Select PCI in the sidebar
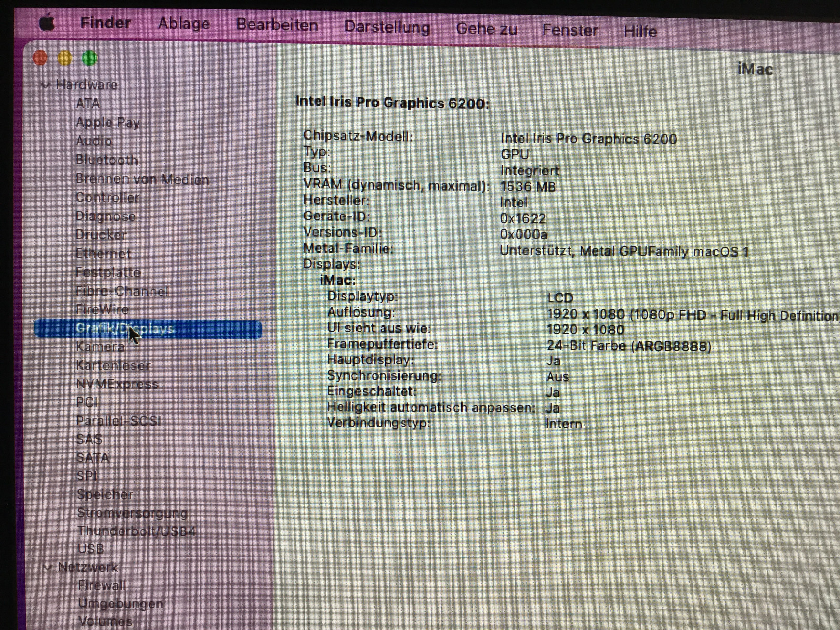Screen dimensions: 840x630 pos(87,402)
